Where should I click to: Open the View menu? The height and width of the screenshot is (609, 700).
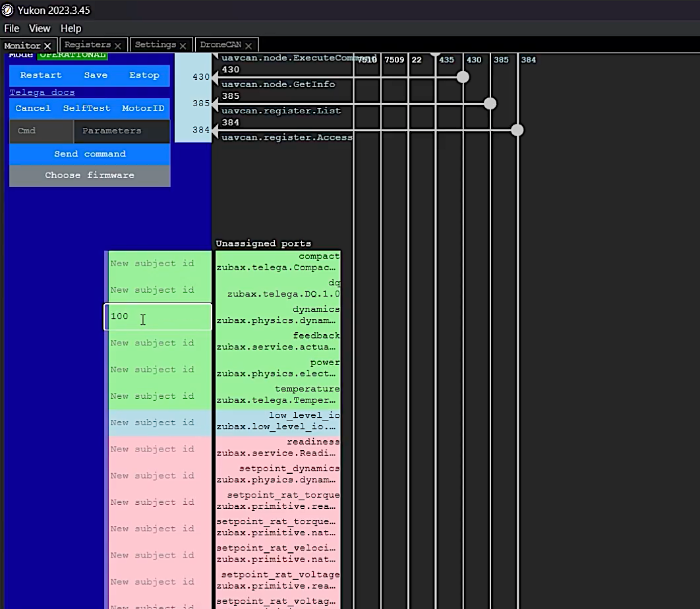pyautogui.click(x=40, y=28)
